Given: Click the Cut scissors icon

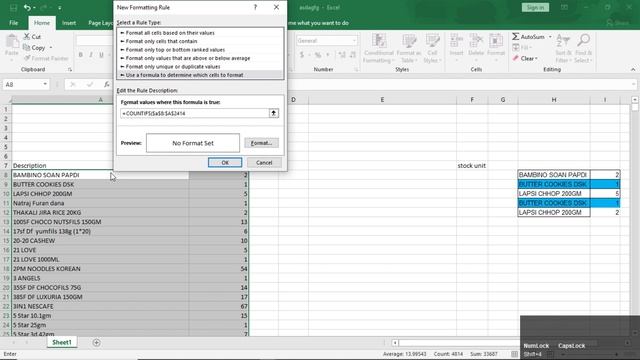Looking at the screenshot, I should (27, 36).
